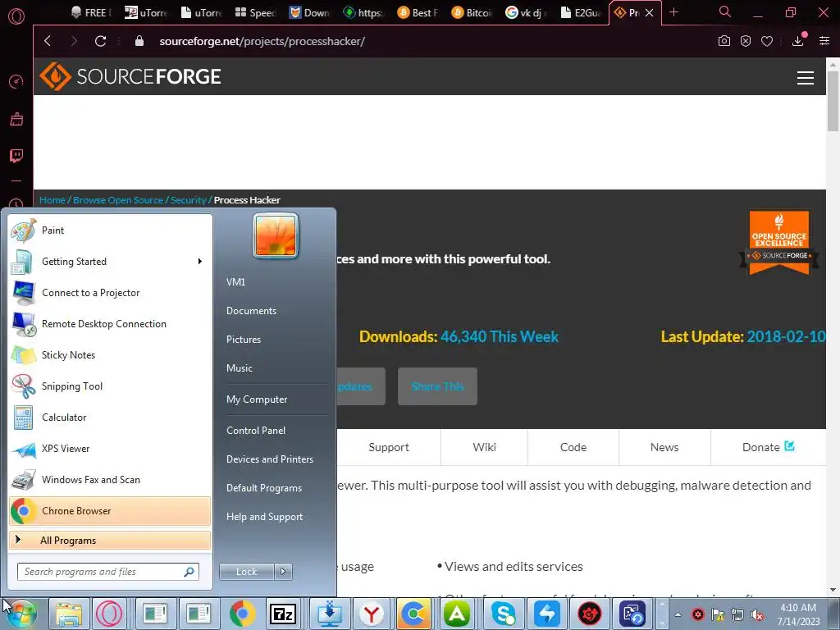Focus the Search programs and files box
Screen dimensions: 840x630
click(108, 572)
